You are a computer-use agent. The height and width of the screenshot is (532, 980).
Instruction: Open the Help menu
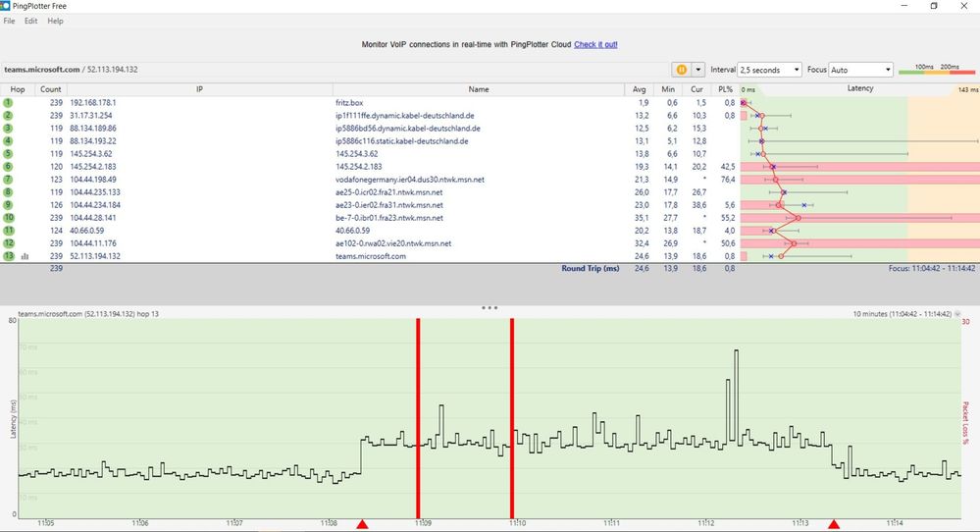coord(55,21)
